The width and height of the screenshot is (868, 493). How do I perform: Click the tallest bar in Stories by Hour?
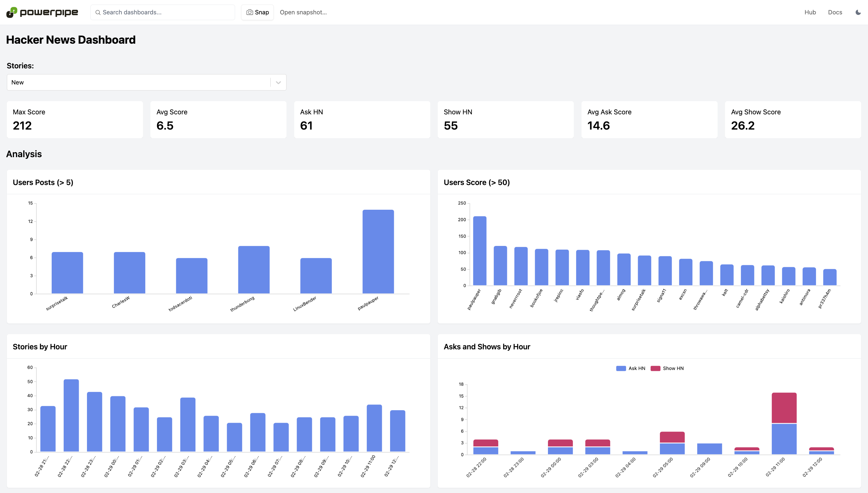click(71, 415)
